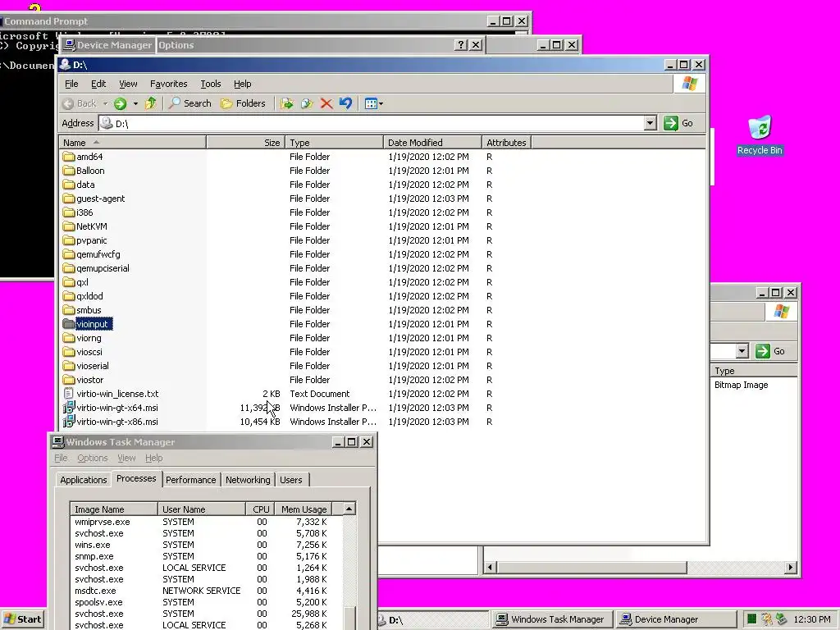The width and height of the screenshot is (840, 630).
Task: Select the virtio-win-gt-x64.msi installer icon
Action: click(69, 407)
